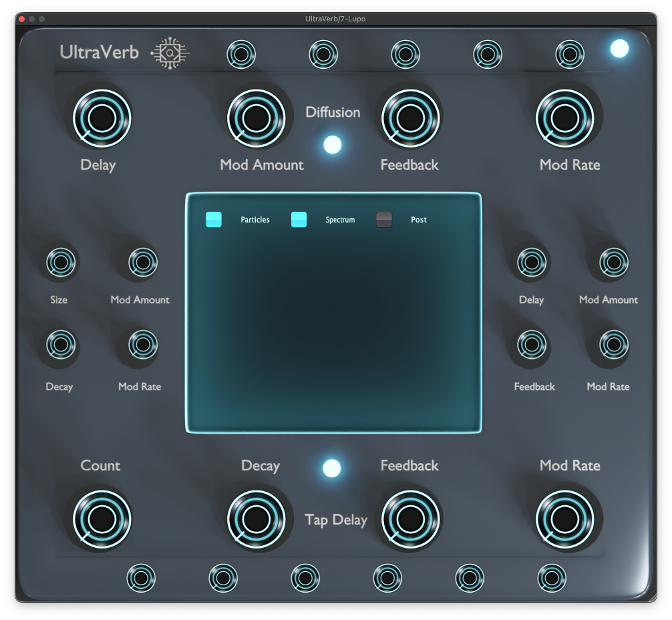Select the large Delay knob

[101, 118]
